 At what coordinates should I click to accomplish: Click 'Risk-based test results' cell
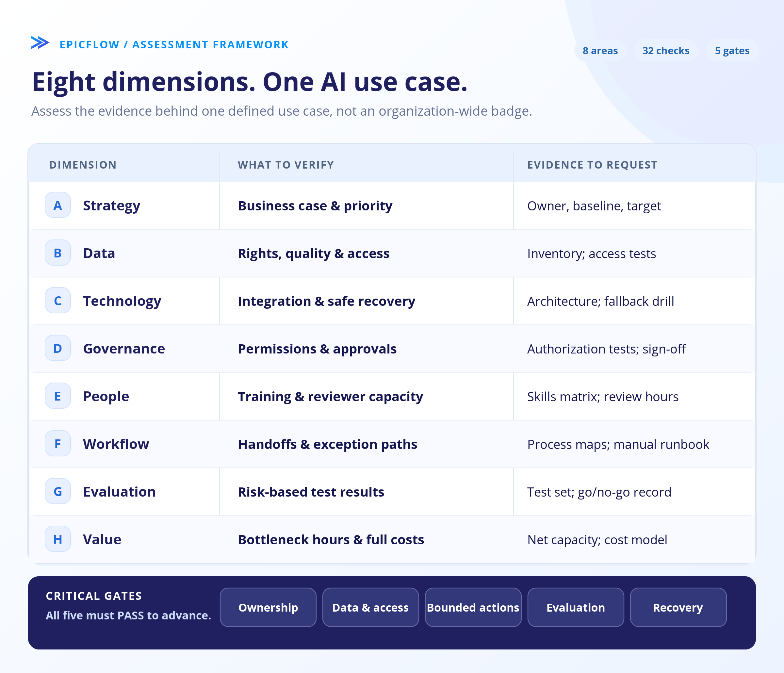tap(311, 492)
